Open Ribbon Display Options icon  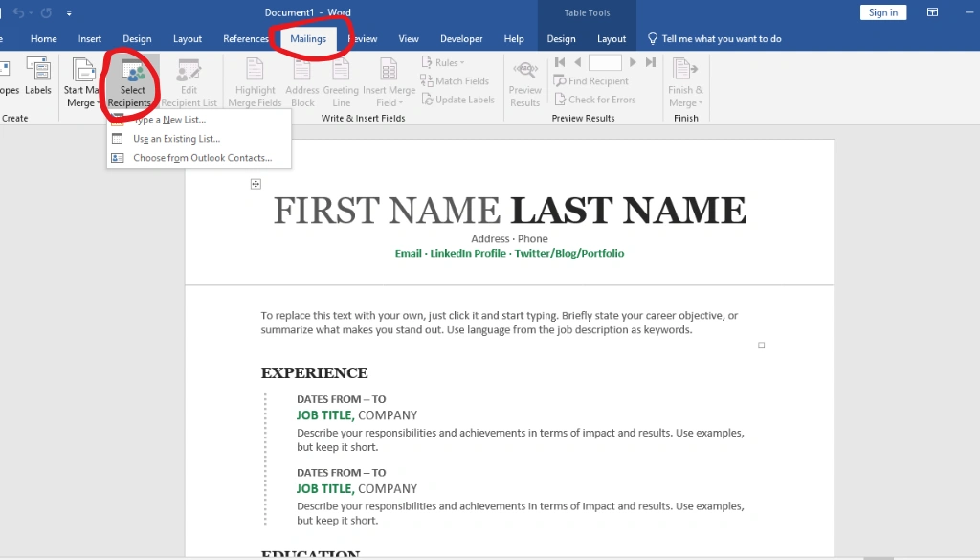[932, 12]
